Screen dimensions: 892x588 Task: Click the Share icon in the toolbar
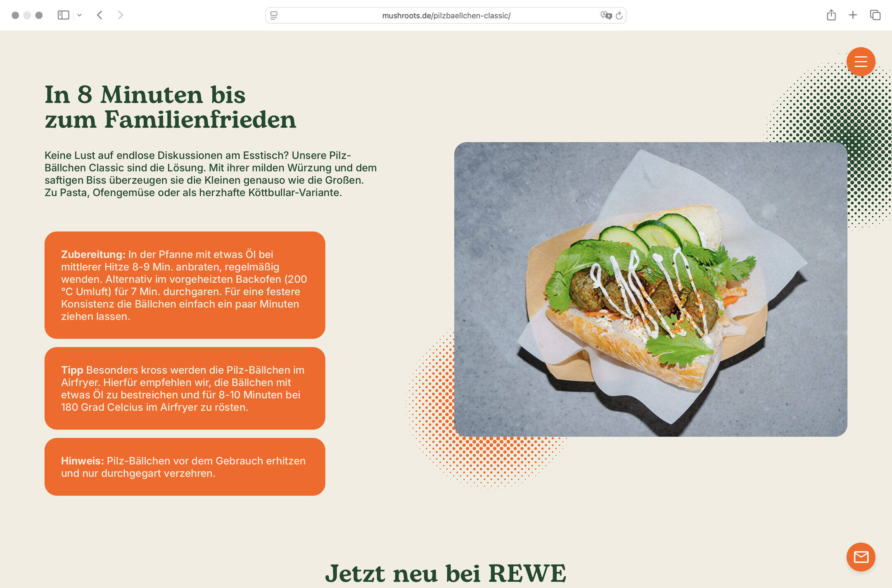831,15
